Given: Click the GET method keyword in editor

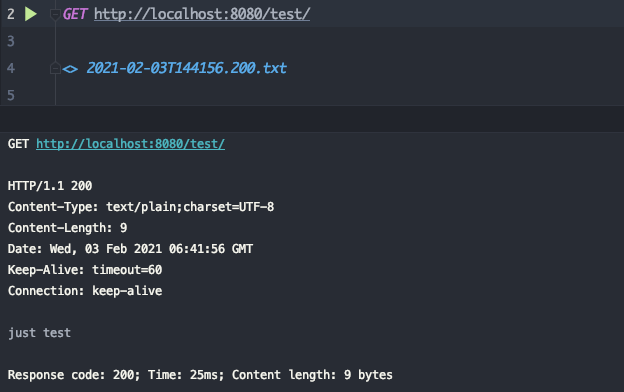Looking at the screenshot, I should pos(74,14).
